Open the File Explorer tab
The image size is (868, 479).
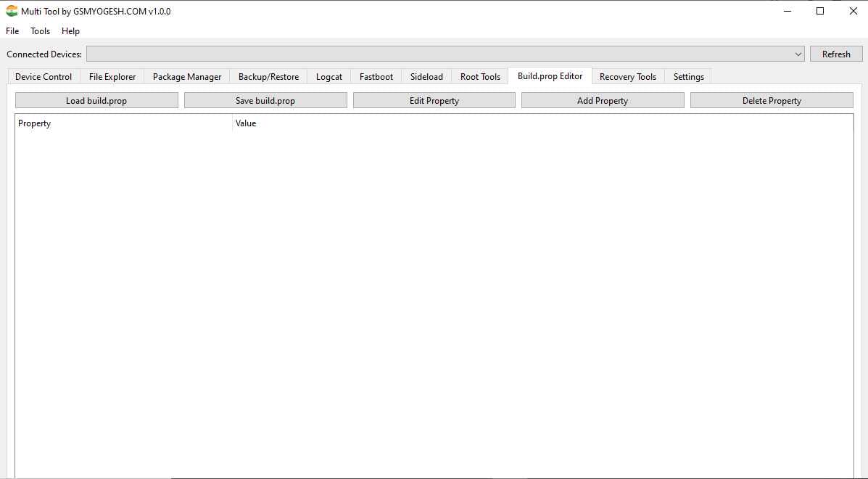(112, 77)
